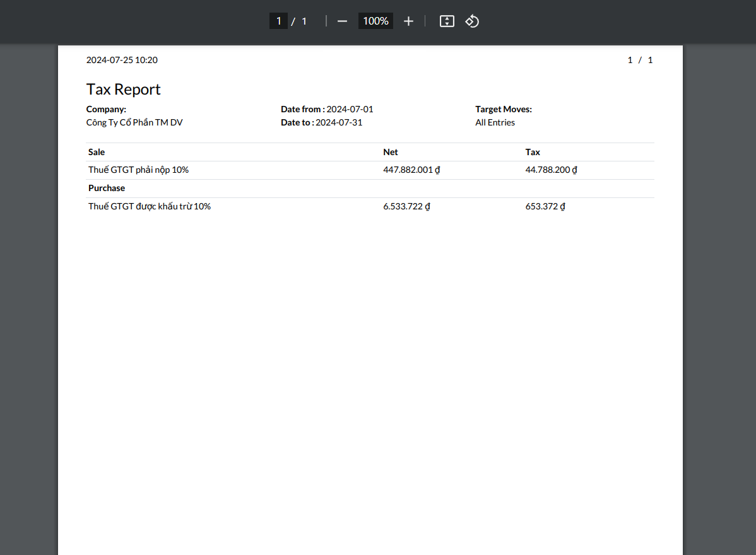Select the Thuế GTGT phải nộp 10% row
This screenshot has width=756, height=555.
coord(139,170)
